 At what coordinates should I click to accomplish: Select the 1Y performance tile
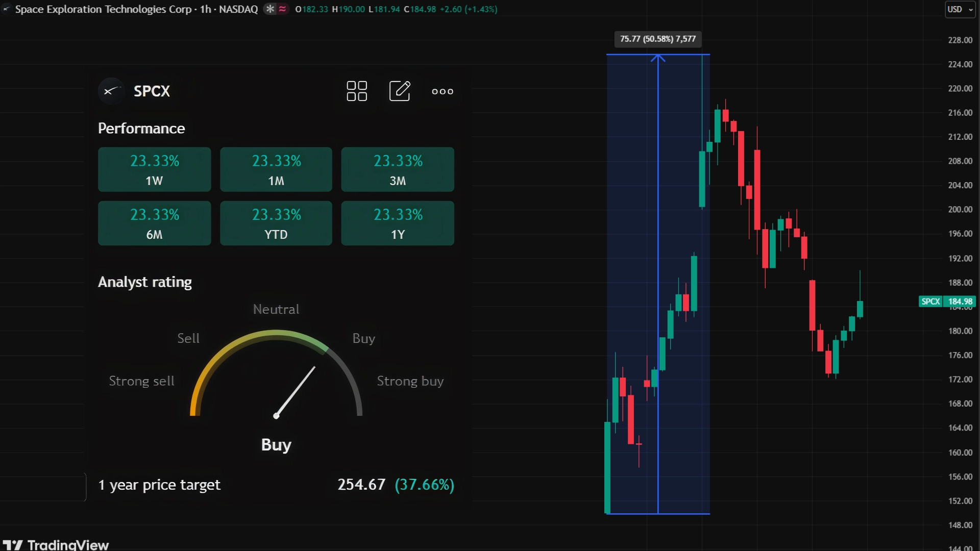[x=398, y=223]
